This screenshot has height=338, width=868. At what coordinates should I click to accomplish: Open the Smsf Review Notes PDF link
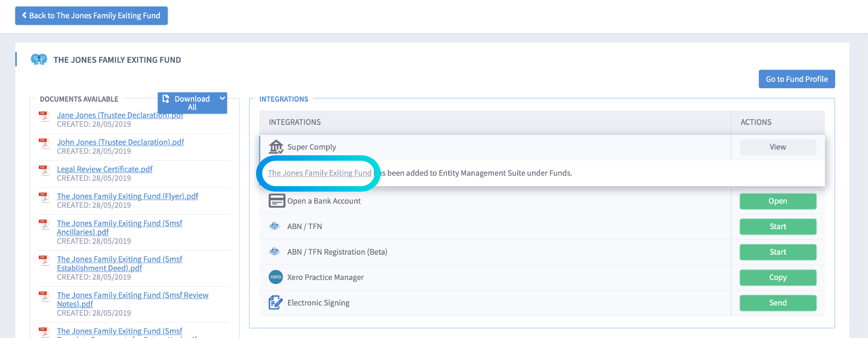coord(132,299)
